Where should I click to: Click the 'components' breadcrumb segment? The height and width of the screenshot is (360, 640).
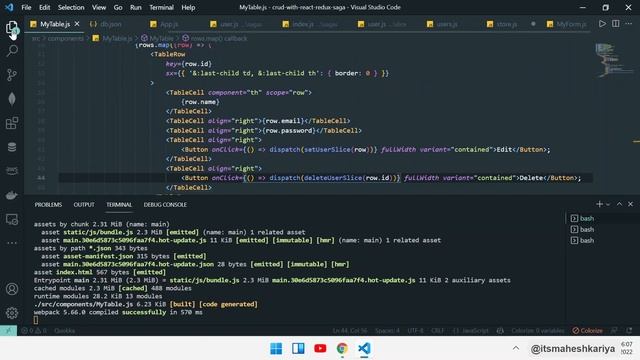pos(65,38)
